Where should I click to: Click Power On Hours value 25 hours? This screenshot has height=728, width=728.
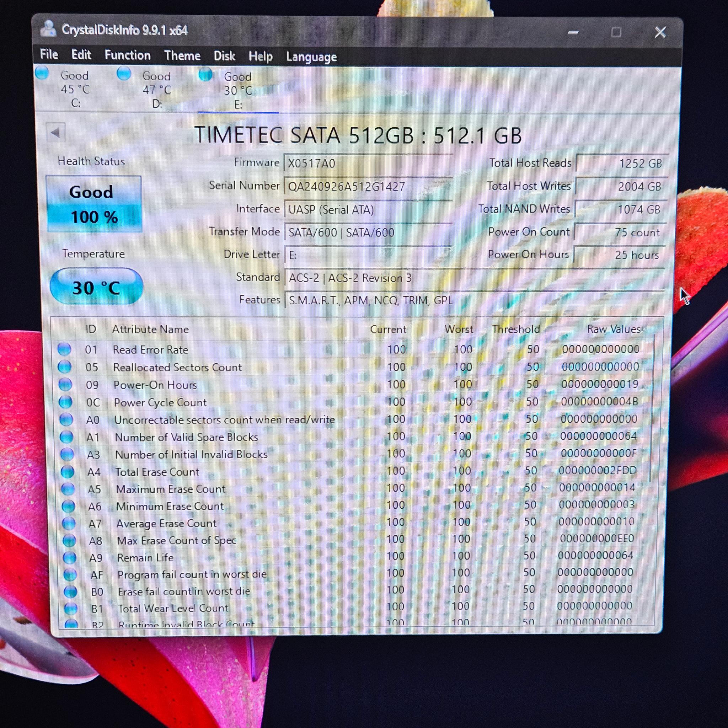620,255
